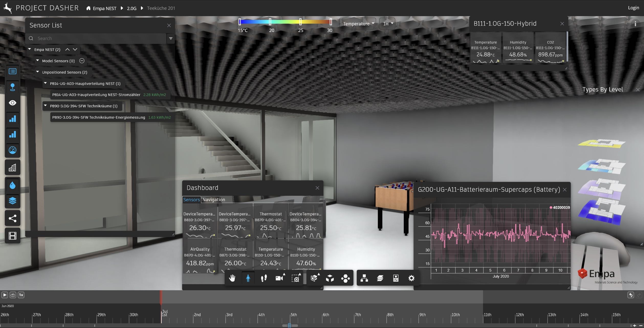Open the Temperature heatmap dropdown
Viewport: 644px width, 328px height.
click(358, 24)
